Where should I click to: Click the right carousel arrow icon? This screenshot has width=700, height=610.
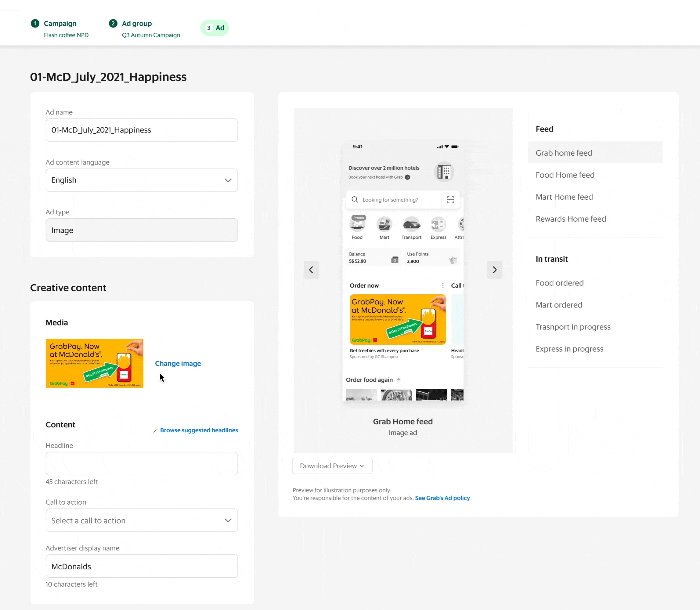point(495,270)
